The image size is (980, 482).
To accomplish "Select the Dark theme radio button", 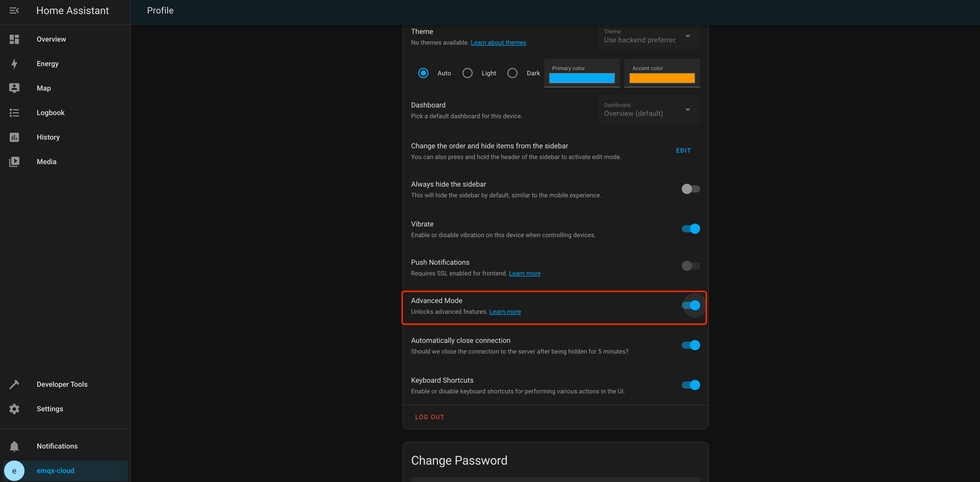I will tap(512, 73).
